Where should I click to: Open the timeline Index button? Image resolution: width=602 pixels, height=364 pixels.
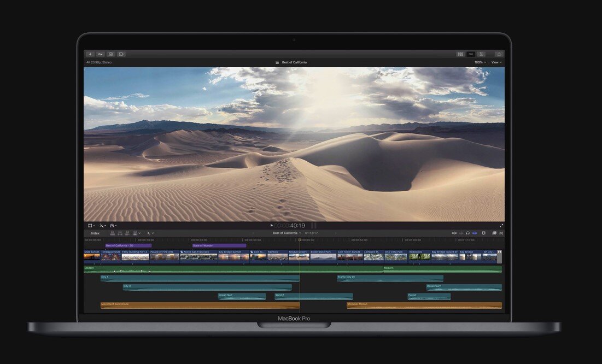tap(95, 233)
